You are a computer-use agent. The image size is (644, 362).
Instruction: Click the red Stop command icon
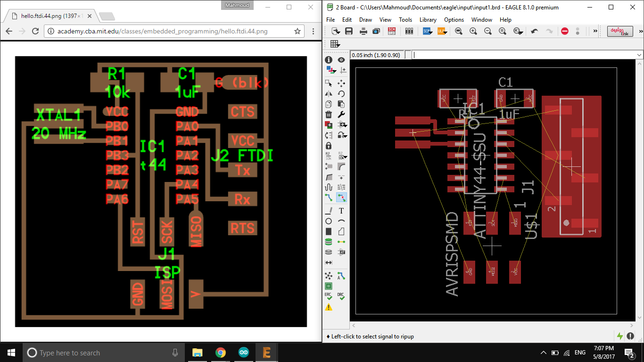[565, 31]
